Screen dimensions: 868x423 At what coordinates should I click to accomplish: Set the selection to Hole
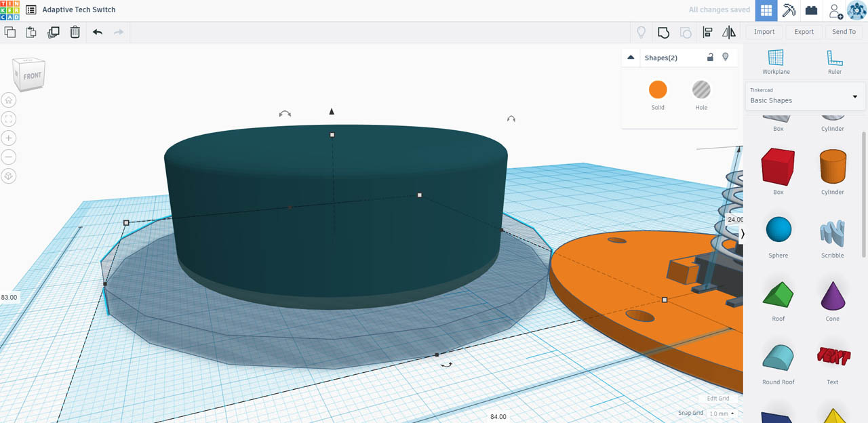pos(701,89)
